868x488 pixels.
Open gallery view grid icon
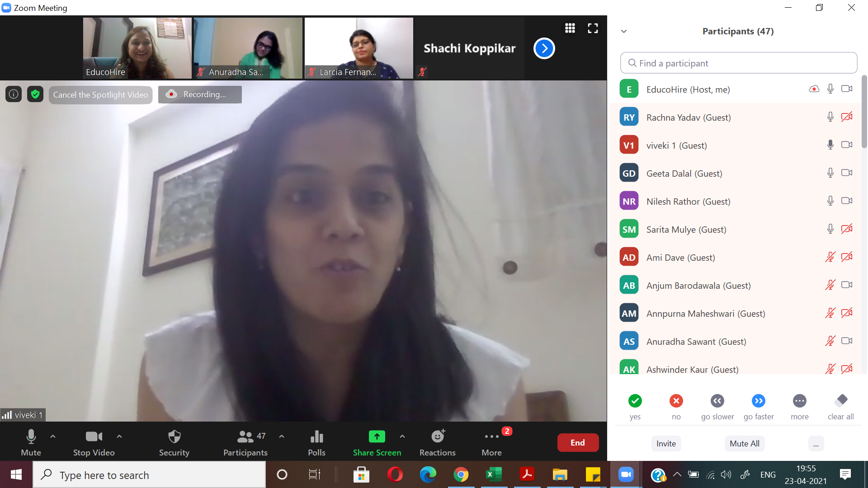tap(570, 28)
